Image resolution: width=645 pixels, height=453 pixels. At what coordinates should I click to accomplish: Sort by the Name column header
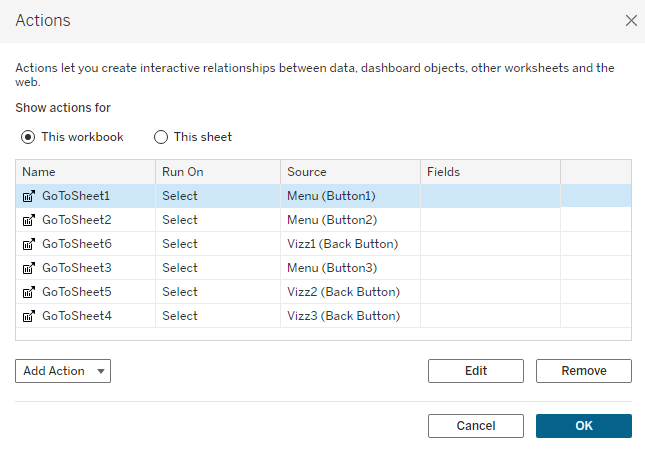point(85,172)
